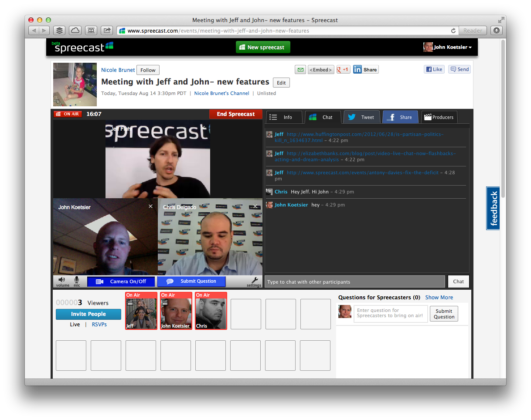The height and width of the screenshot is (420, 531).
Task: Open the antony-davies-fix-the-deficit link
Action: tap(363, 173)
